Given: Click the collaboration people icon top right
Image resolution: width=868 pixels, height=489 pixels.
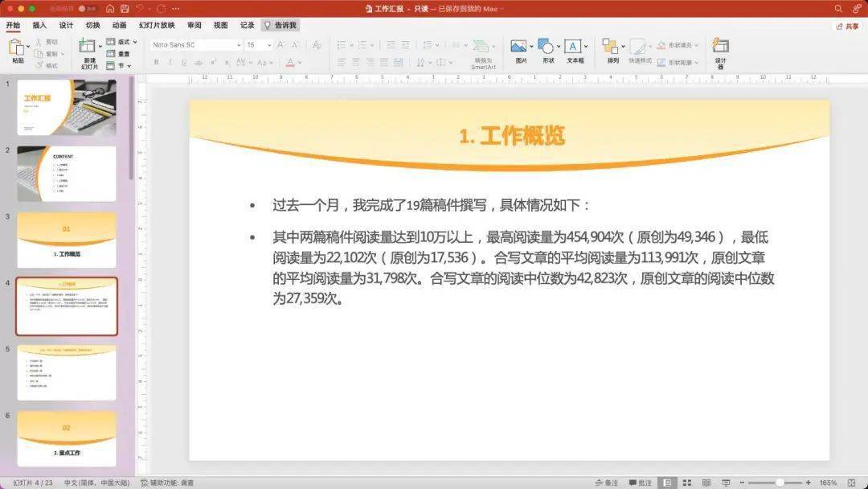Looking at the screenshot, I should [x=858, y=9].
